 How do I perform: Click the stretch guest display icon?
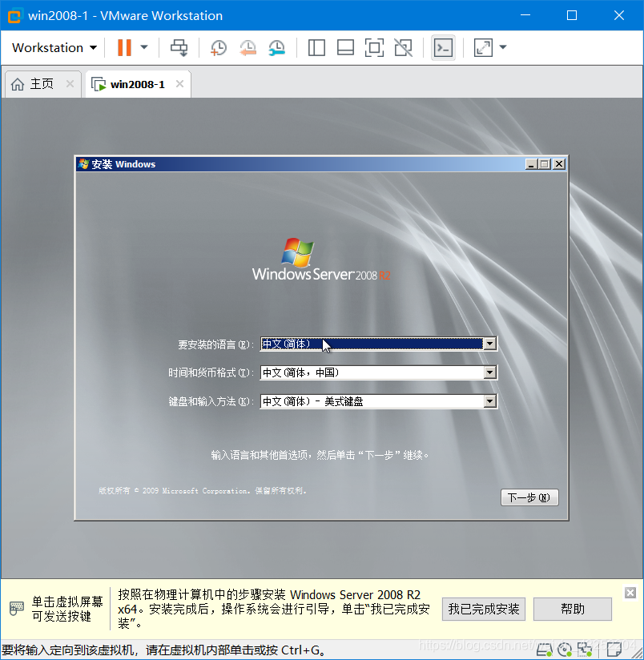tap(483, 47)
